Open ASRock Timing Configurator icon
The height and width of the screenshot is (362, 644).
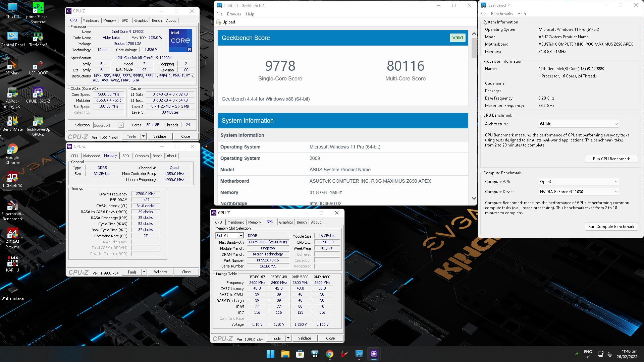pyautogui.click(x=12, y=98)
